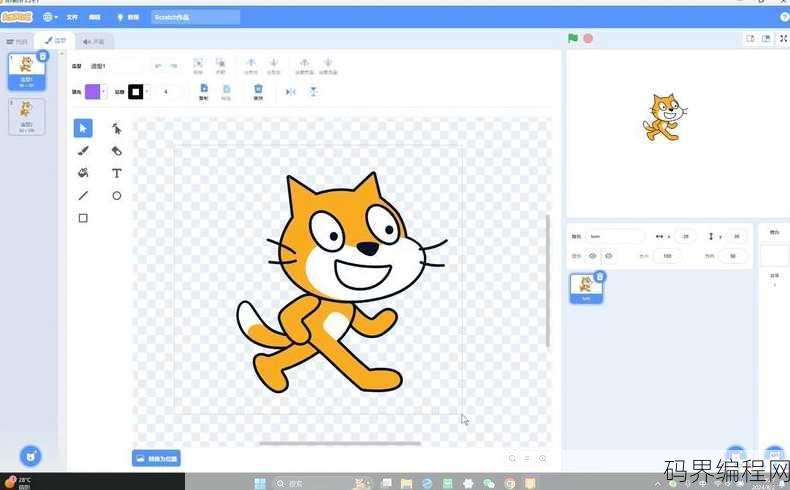Switch to large stage layout

click(766, 39)
